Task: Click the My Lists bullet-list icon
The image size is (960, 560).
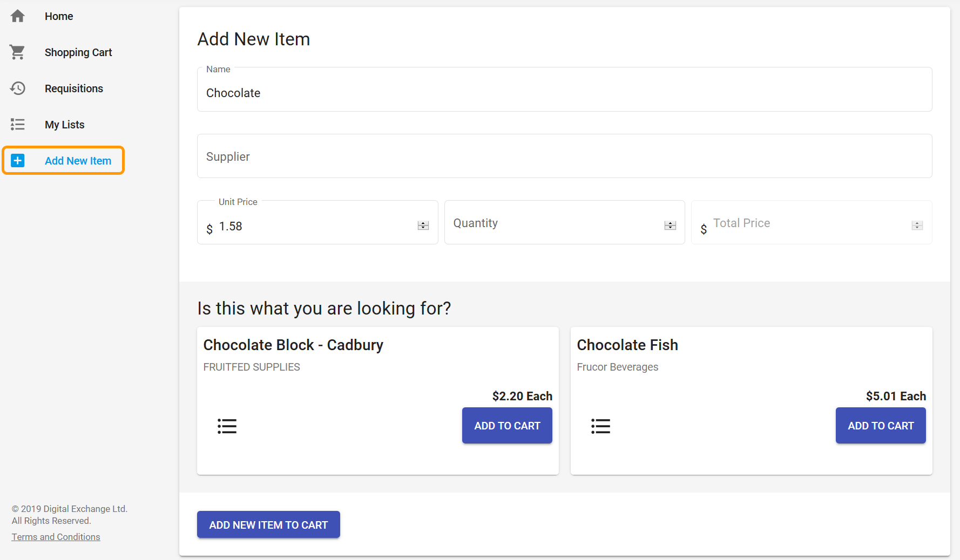Action: coord(18,125)
